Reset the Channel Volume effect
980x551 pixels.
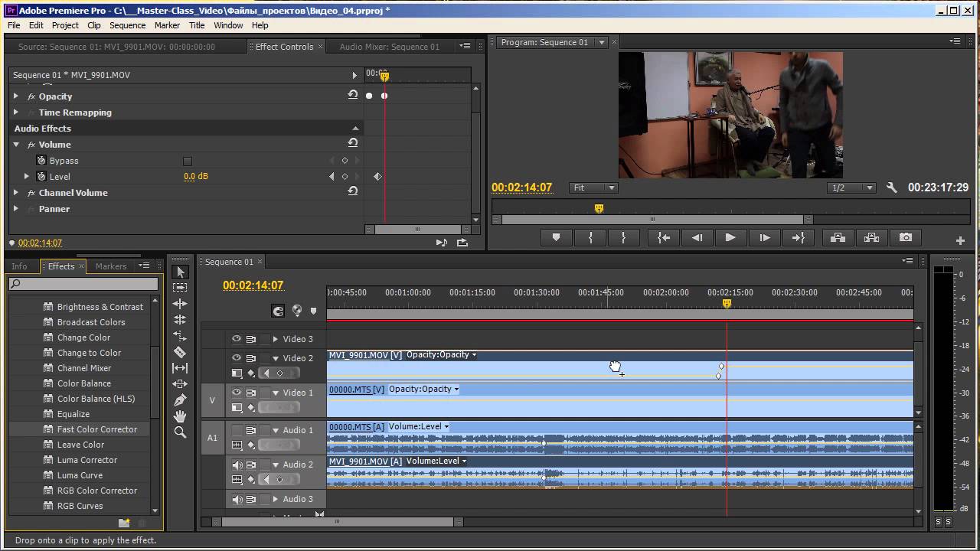point(352,192)
